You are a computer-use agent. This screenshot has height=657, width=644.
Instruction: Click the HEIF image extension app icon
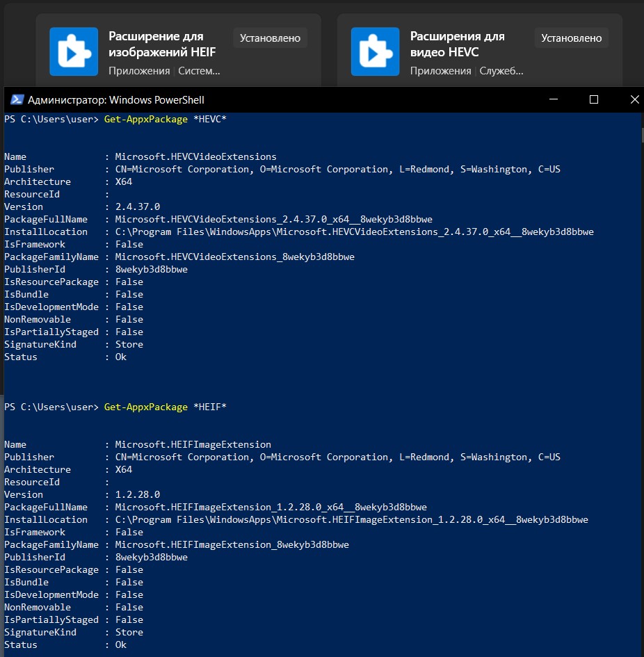pos(74,51)
